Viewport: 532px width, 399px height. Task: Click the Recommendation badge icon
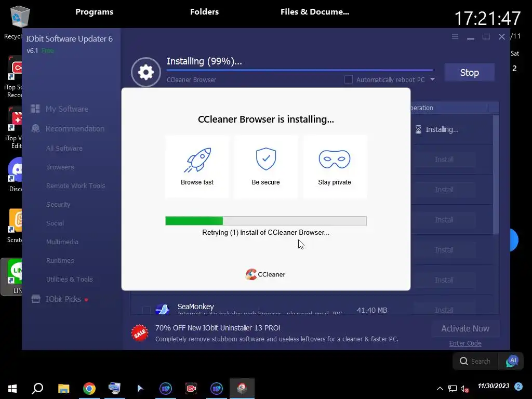click(35, 128)
